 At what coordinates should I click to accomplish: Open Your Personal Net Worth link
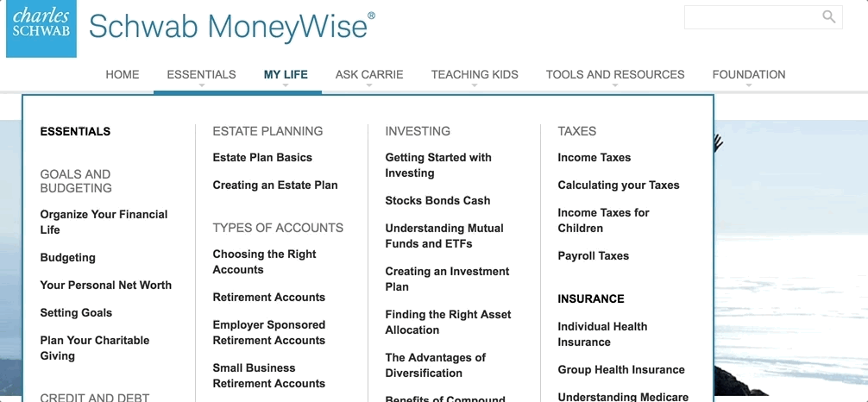click(106, 286)
